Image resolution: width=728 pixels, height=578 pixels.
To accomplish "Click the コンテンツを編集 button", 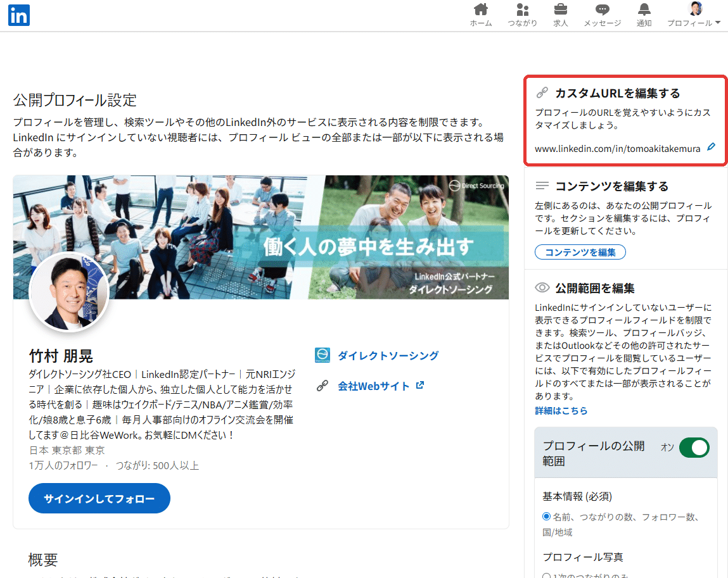I will tap(580, 252).
